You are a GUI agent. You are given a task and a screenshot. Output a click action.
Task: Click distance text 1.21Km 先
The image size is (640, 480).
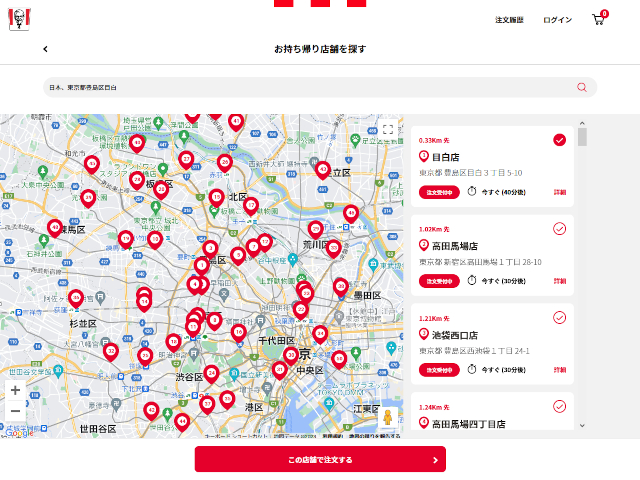pos(434,318)
